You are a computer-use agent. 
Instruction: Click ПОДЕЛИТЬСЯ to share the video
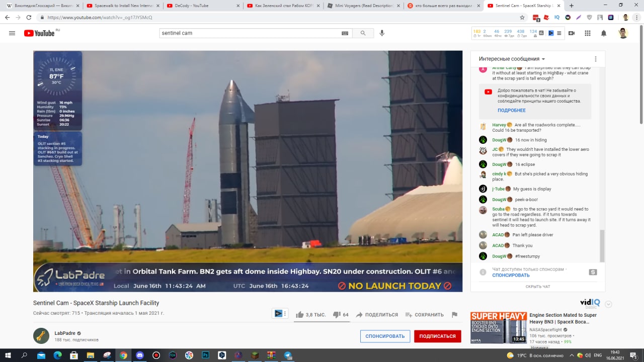tap(377, 315)
